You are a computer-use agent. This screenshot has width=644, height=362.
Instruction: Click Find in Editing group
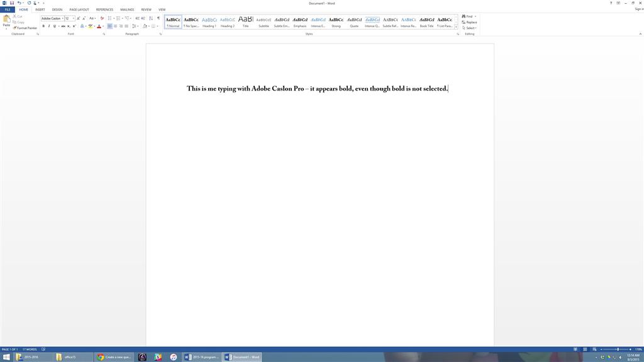point(468,16)
